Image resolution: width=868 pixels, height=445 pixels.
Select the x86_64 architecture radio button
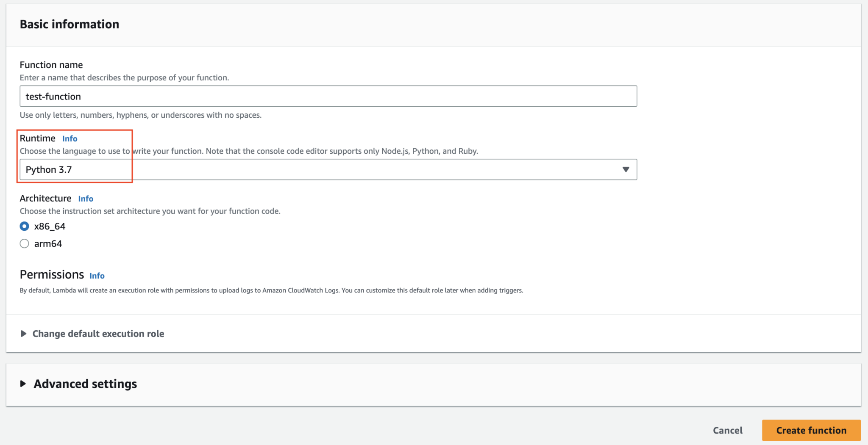coord(24,226)
